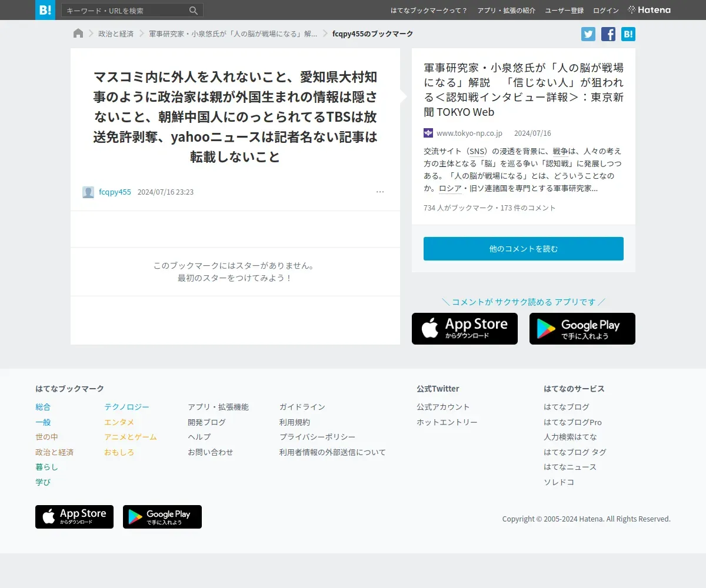Open 利用者情報の外部送信について link
The height and width of the screenshot is (588, 706).
point(332,452)
